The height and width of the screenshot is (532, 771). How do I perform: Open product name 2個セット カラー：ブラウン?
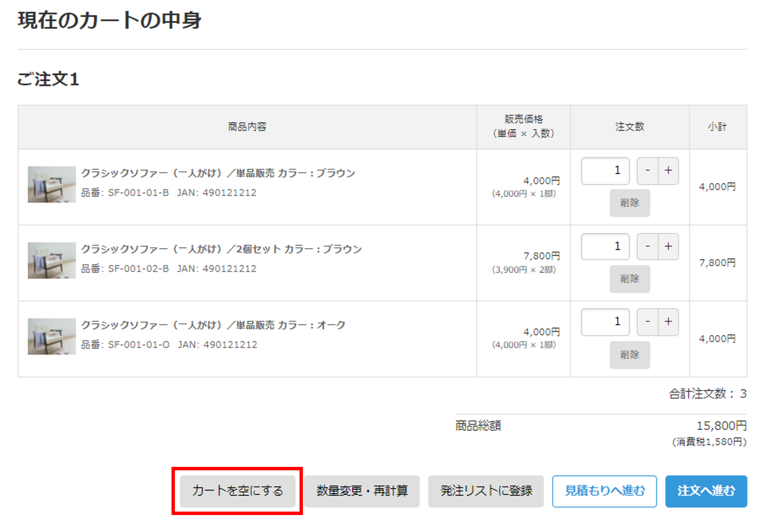222,249
